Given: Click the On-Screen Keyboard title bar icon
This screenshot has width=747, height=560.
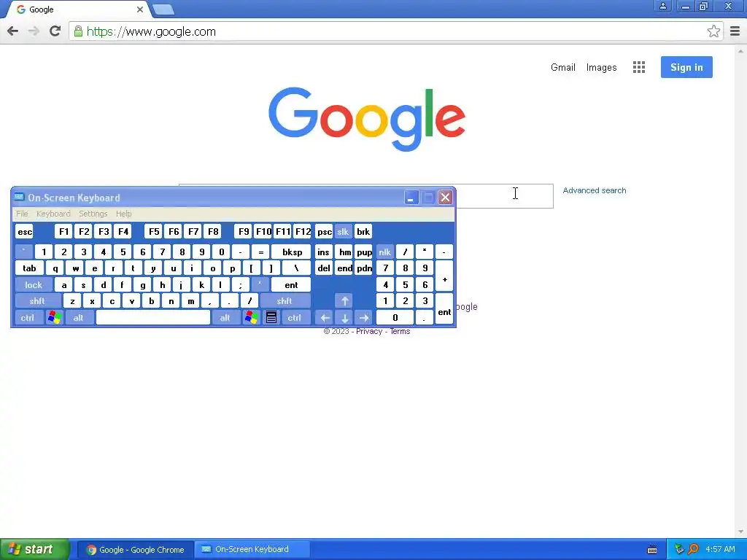Looking at the screenshot, I should 19,197.
